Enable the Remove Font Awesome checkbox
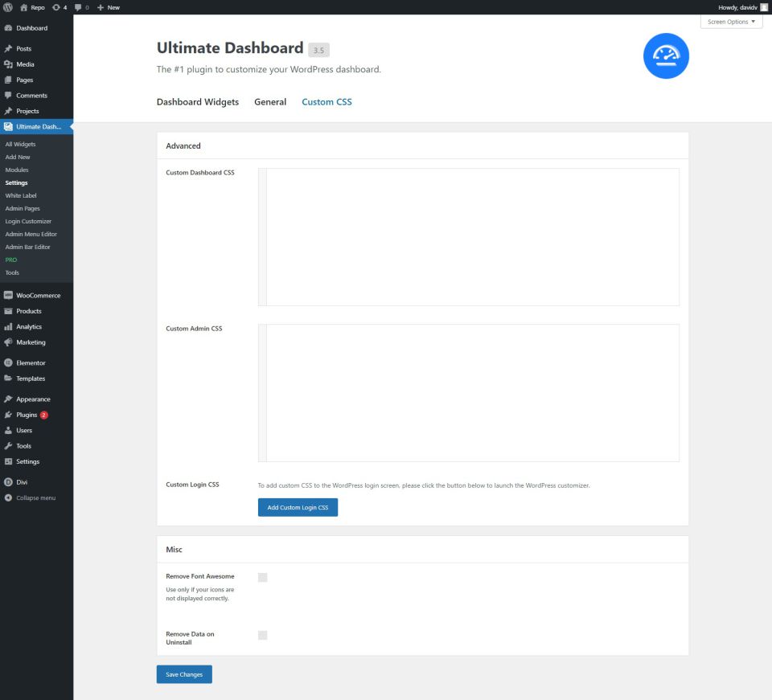The image size is (772, 700). [x=262, y=576]
